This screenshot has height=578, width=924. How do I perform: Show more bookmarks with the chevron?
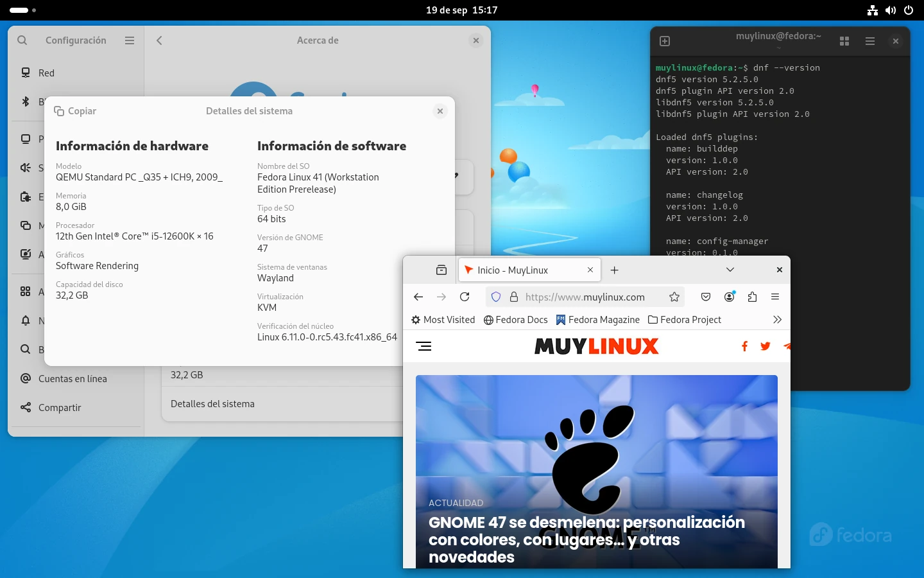coord(777,320)
